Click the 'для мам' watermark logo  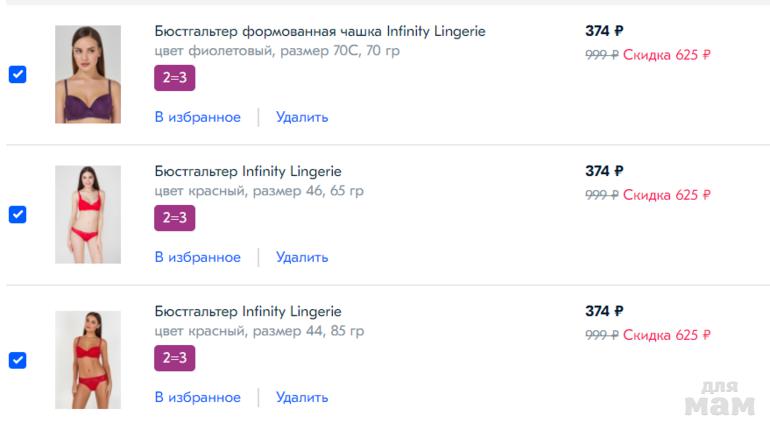719,398
